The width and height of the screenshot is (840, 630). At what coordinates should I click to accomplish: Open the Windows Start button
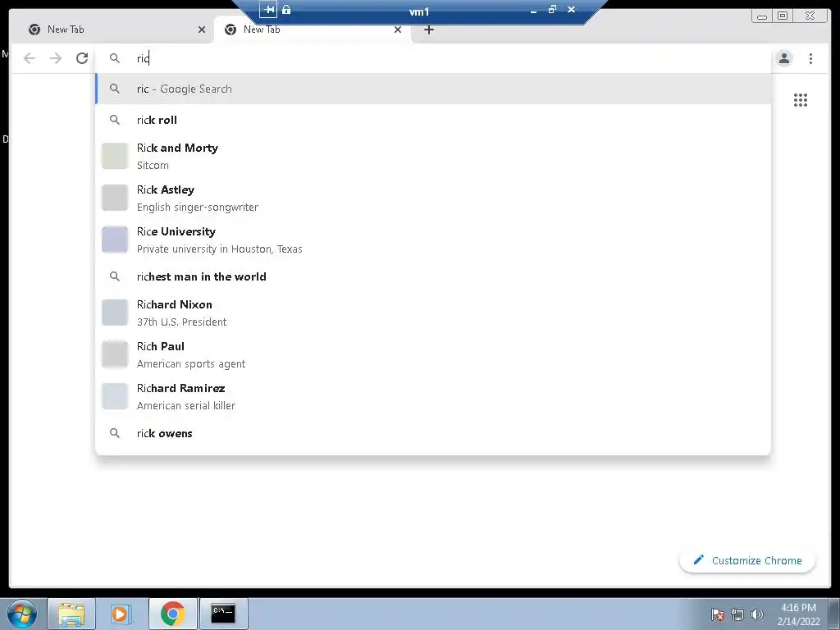[x=21, y=614]
